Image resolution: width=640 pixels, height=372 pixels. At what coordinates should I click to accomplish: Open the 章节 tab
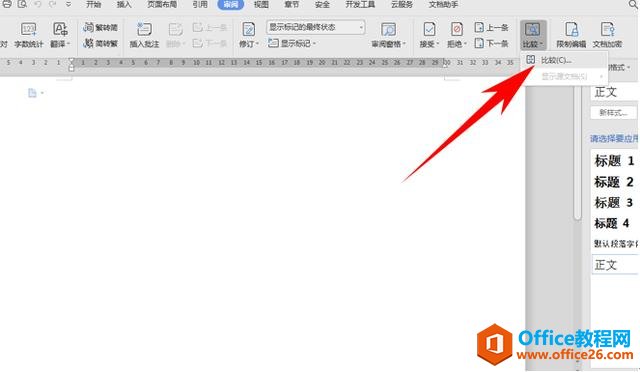pos(291,4)
